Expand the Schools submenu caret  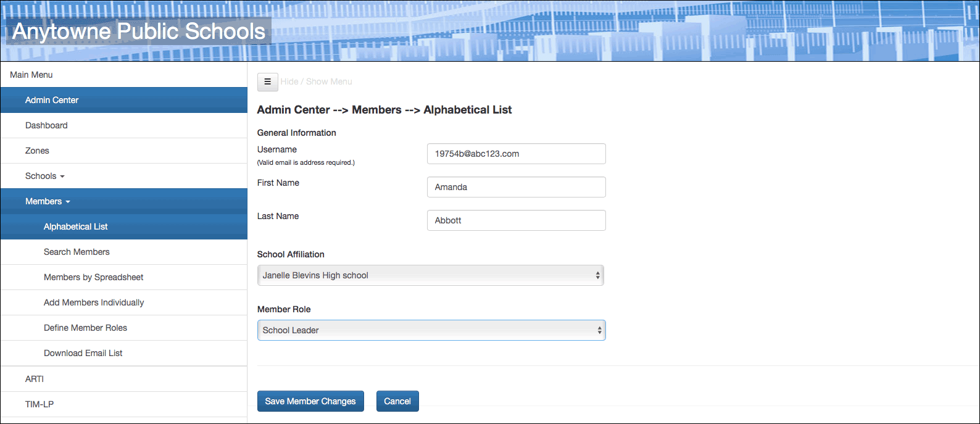62,177
